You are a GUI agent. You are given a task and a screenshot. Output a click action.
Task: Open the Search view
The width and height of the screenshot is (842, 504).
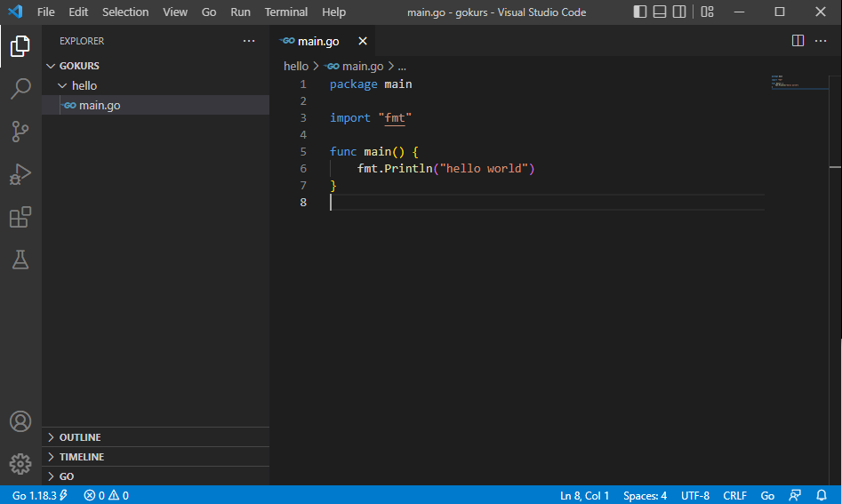tap(20, 89)
